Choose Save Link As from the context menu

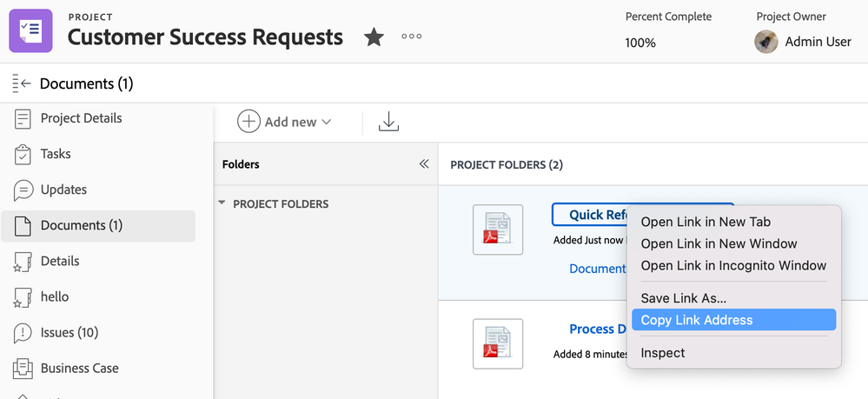[683, 298]
